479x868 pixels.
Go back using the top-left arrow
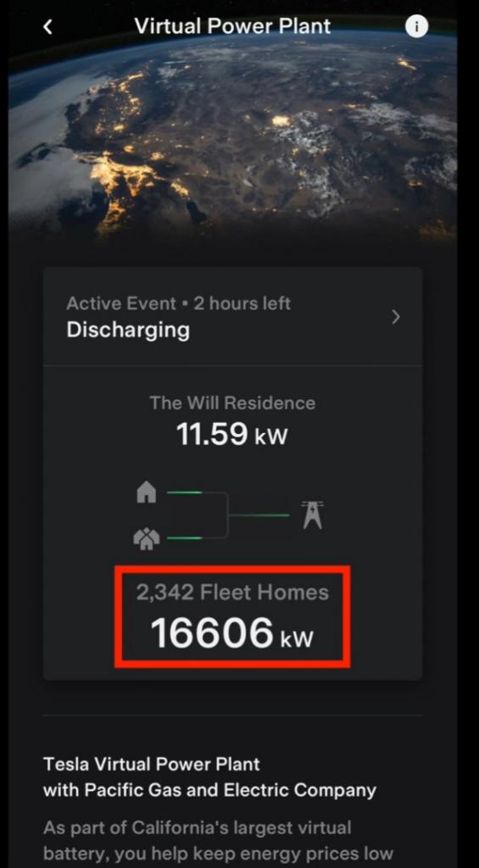(x=48, y=26)
